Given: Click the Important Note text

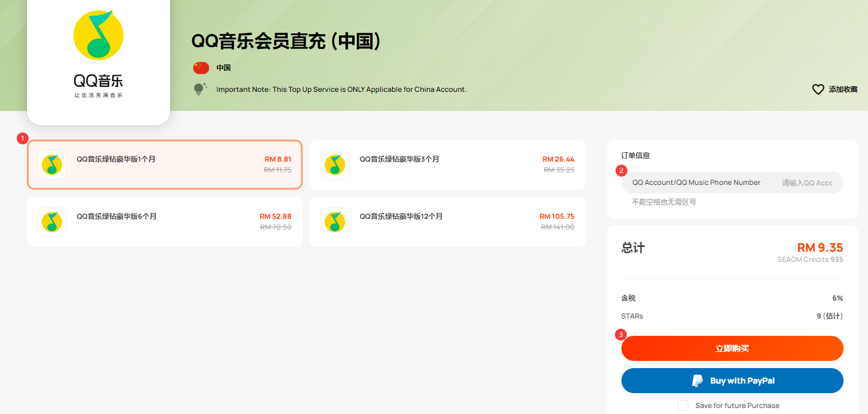Looking at the screenshot, I should tap(341, 89).
